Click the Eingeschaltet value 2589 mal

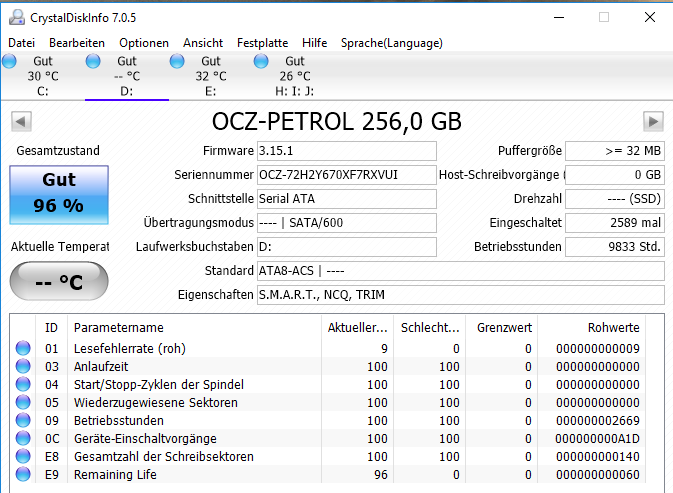click(615, 223)
